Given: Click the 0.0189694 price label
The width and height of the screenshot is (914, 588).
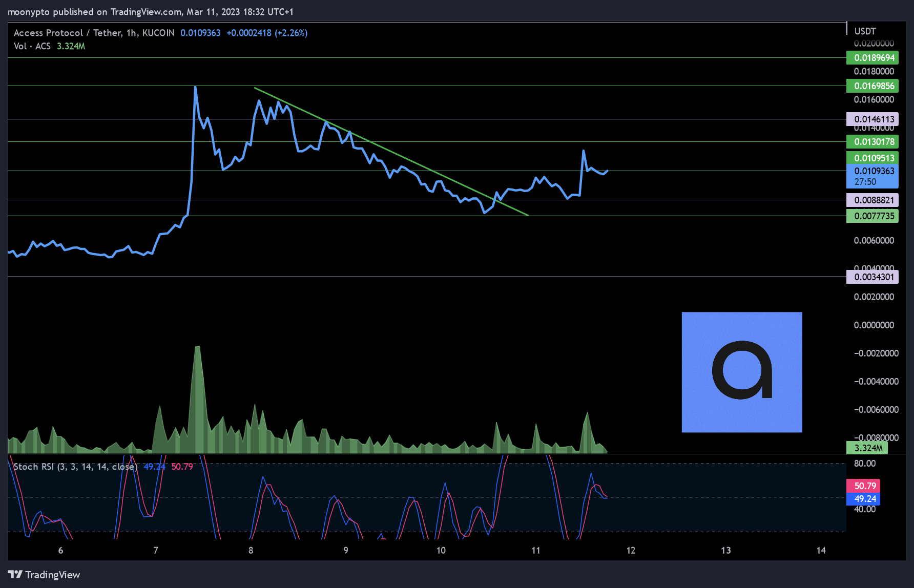Looking at the screenshot, I should coord(873,58).
